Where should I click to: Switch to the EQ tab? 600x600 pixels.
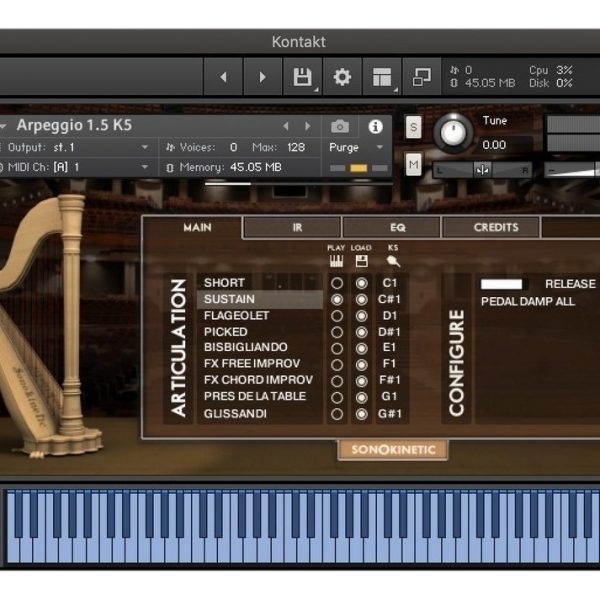point(398,228)
